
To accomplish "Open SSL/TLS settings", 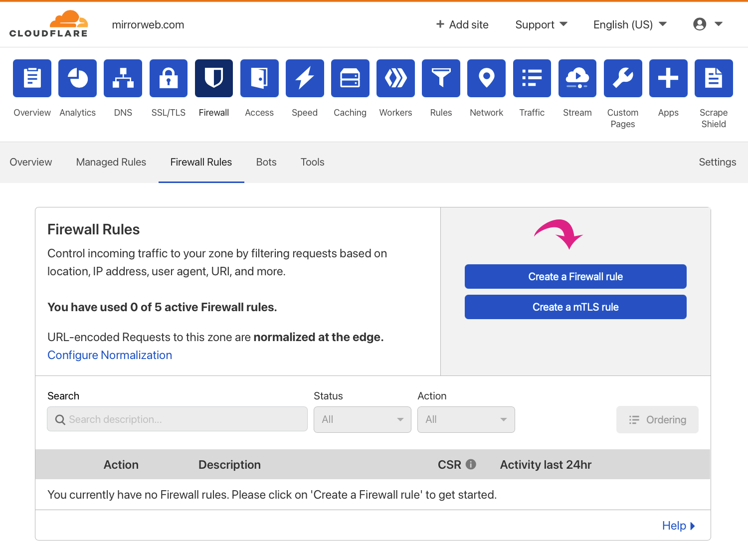I will click(x=168, y=78).
